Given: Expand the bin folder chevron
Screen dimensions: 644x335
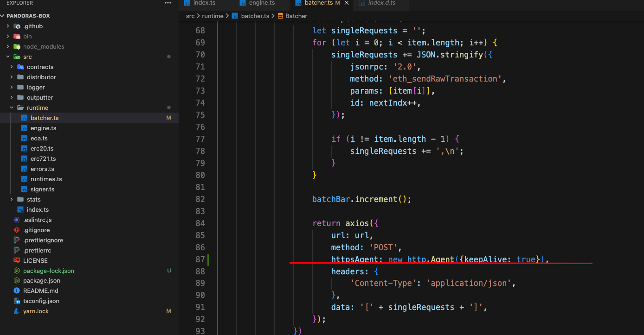Looking at the screenshot, I should tap(8, 36).
